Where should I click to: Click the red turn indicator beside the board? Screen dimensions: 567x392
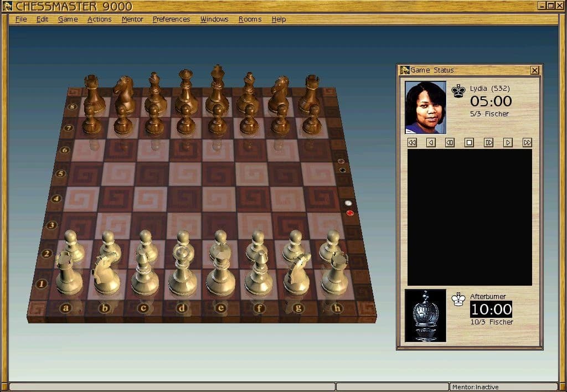[x=349, y=213]
